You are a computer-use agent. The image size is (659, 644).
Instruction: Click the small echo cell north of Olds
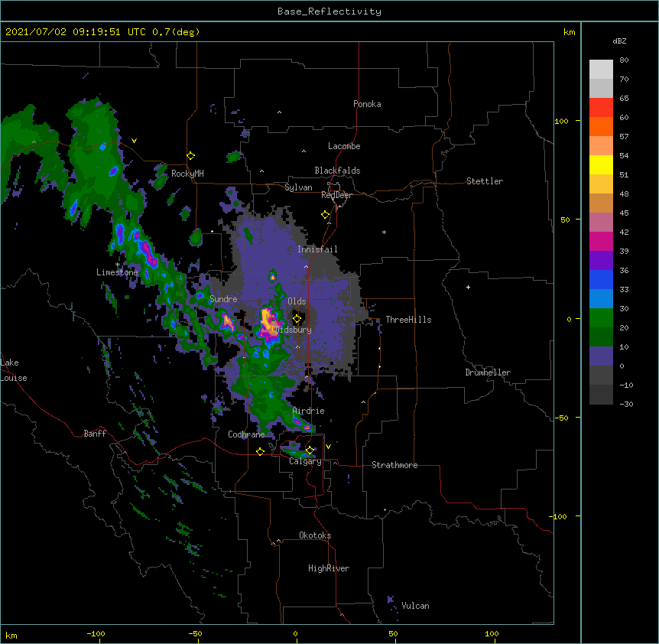(272, 277)
